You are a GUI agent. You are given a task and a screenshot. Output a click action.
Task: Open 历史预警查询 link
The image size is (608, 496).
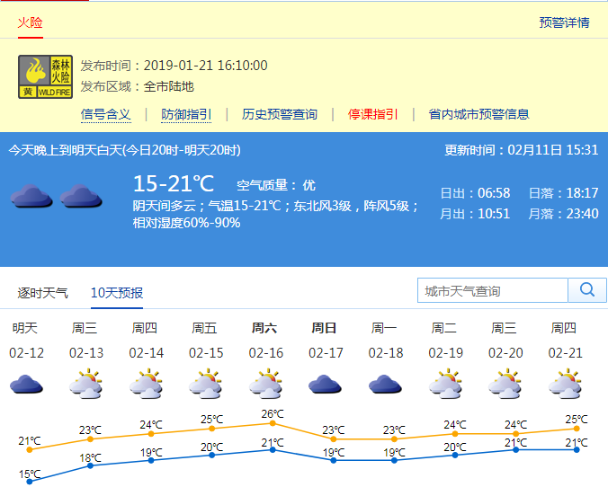(x=279, y=114)
